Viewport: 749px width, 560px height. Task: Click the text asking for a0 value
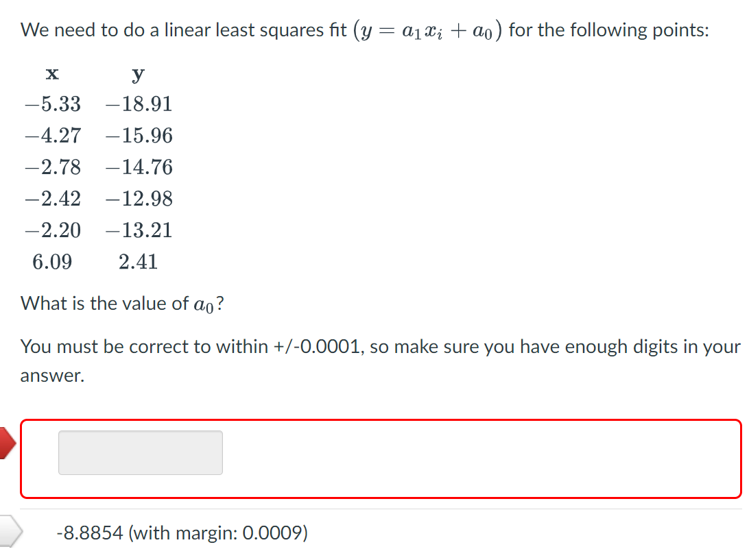click(122, 303)
